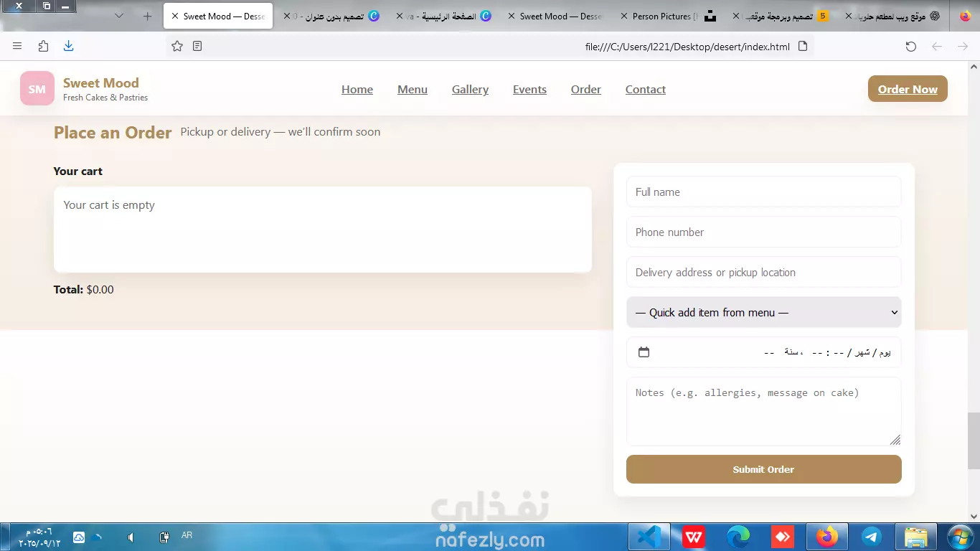This screenshot has height=551, width=980.
Task: Open Visual Studio Code from the taskbar
Action: pyautogui.click(x=649, y=537)
